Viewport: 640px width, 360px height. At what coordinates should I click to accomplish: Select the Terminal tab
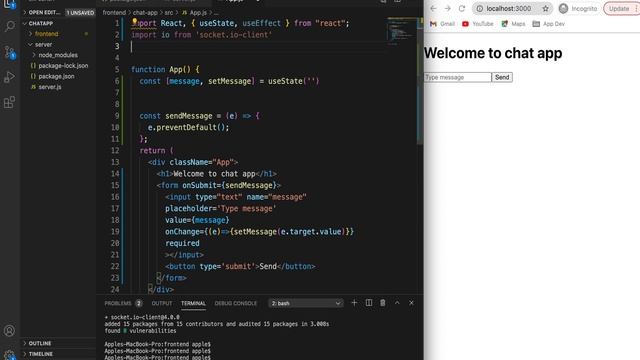[x=193, y=303]
